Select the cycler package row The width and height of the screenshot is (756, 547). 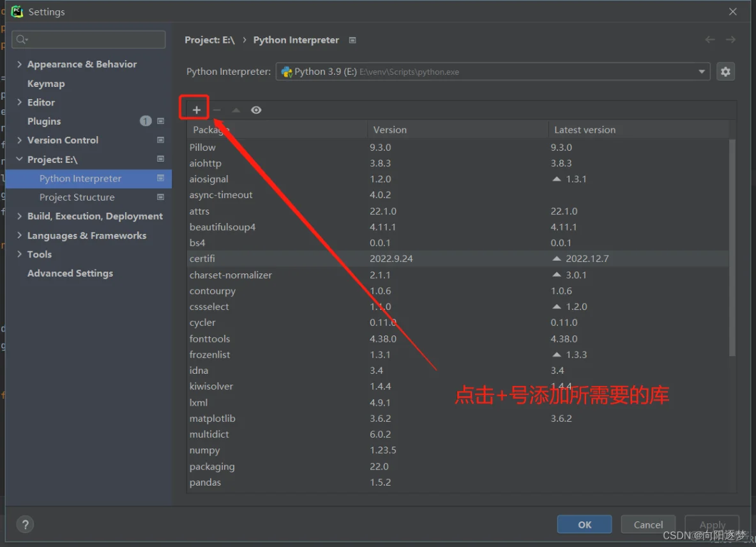458,322
